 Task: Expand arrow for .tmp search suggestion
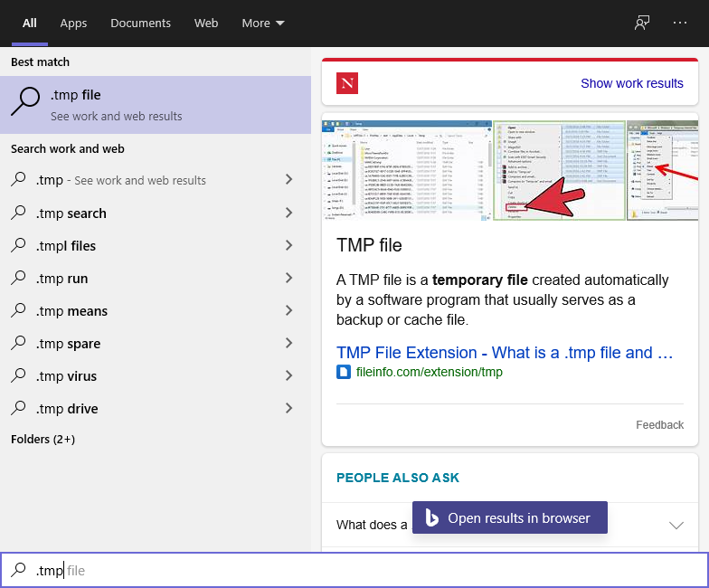(x=289, y=213)
